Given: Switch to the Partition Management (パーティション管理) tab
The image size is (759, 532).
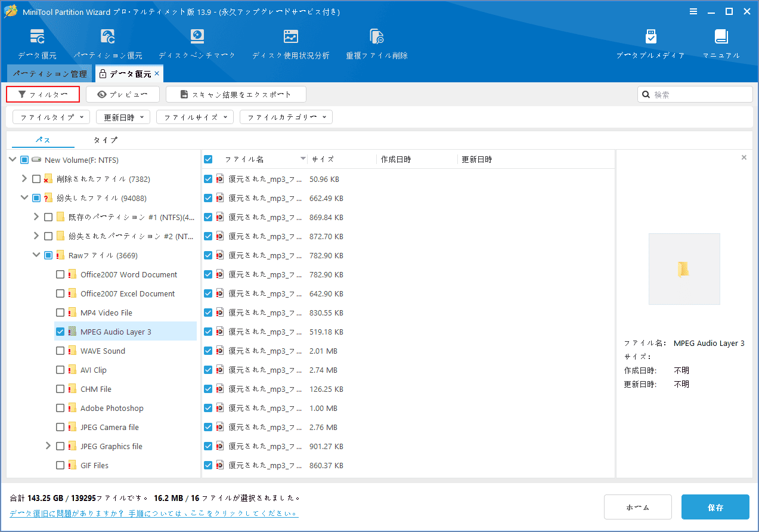Looking at the screenshot, I should [x=49, y=74].
